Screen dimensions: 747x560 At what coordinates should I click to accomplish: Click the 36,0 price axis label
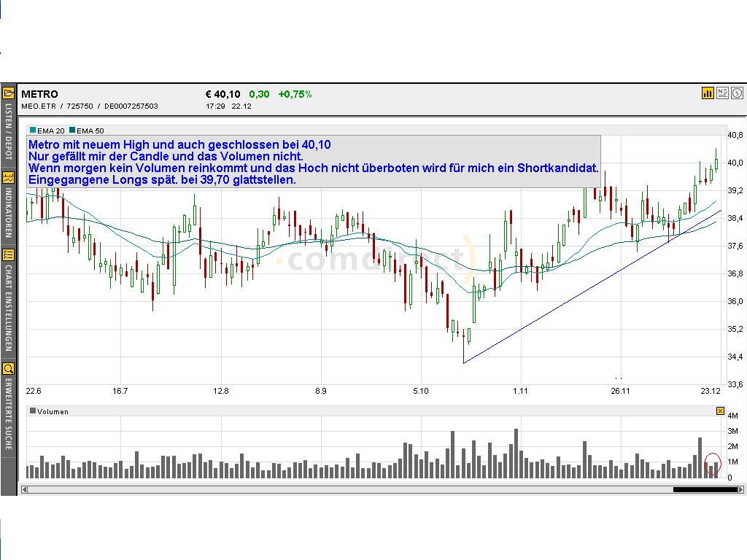[735, 301]
